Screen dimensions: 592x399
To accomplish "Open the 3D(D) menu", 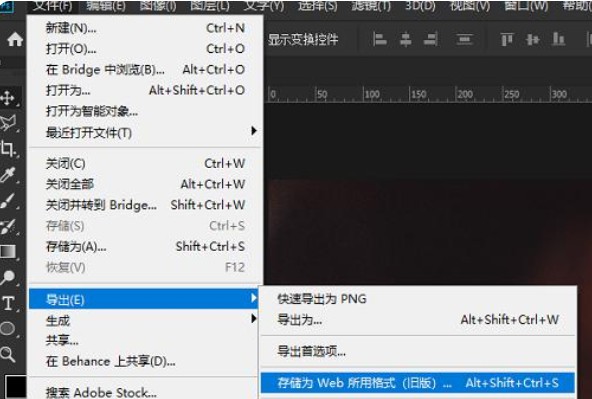I will (x=420, y=6).
